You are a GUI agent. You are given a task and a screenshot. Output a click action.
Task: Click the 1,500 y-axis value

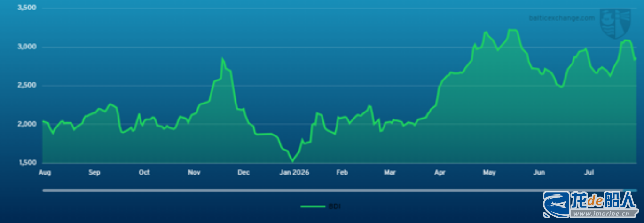click(27, 163)
